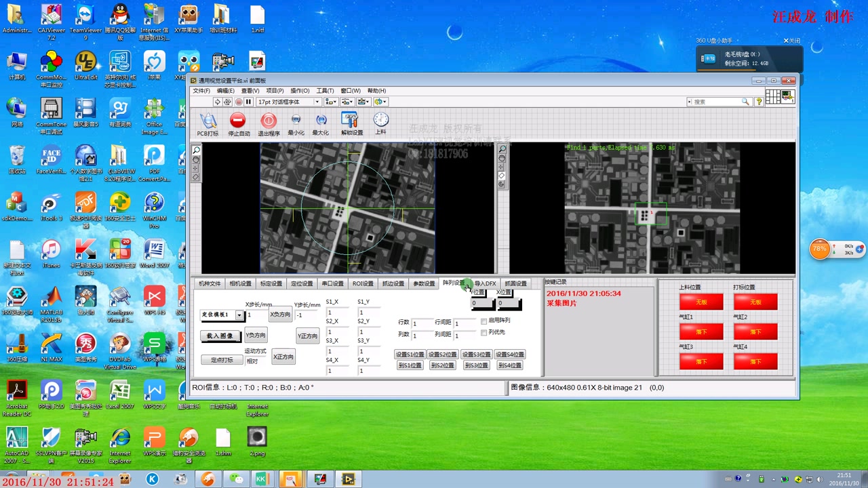This screenshot has width=868, height=488.
Task: Click the 设置S1位置 button
Action: [x=410, y=354]
